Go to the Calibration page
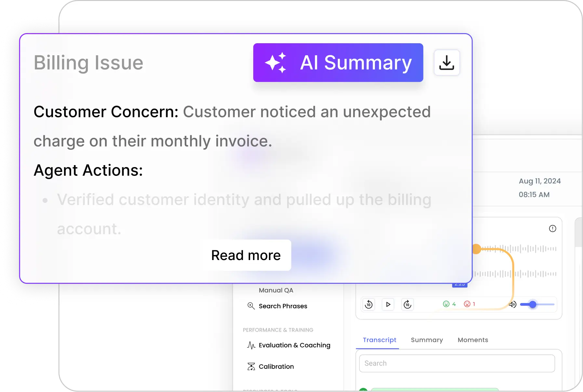Screen dimensions: 583x392 (x=276, y=367)
